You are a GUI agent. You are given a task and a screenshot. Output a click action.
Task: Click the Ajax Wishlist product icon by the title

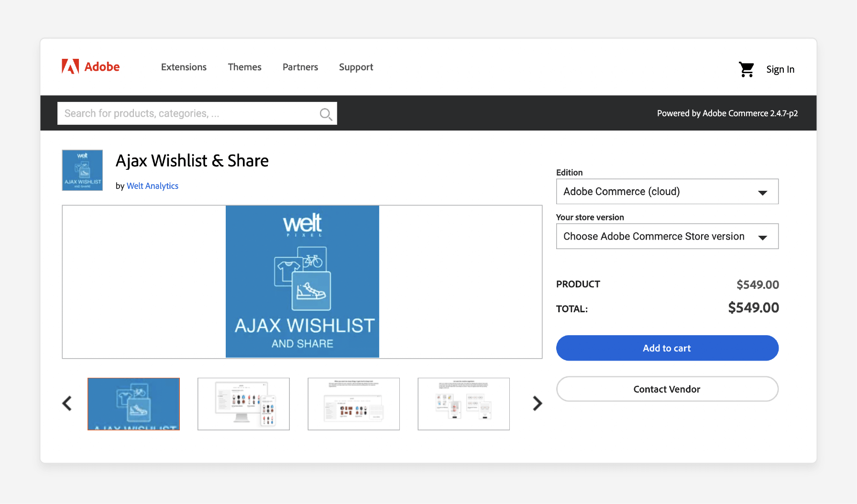(x=82, y=170)
